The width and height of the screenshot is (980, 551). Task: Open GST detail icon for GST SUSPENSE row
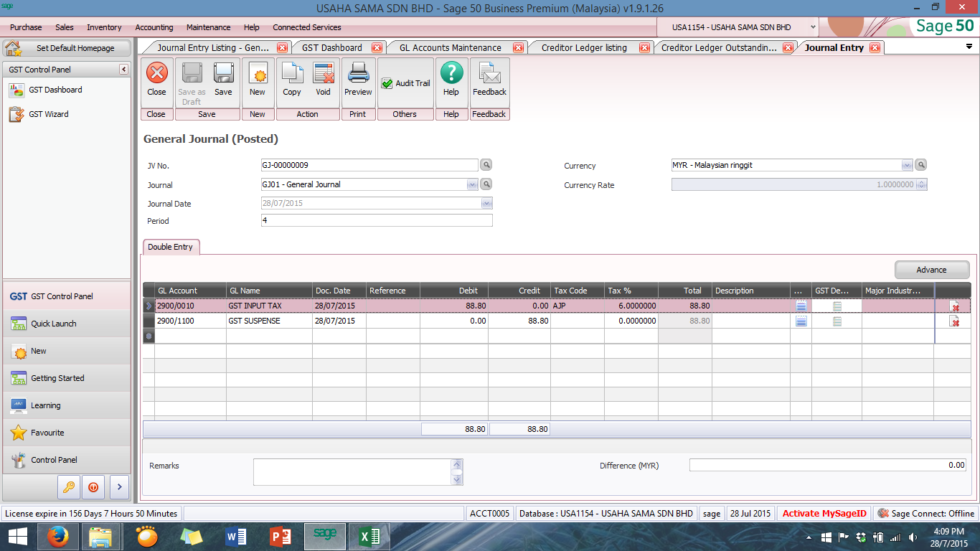[837, 321]
